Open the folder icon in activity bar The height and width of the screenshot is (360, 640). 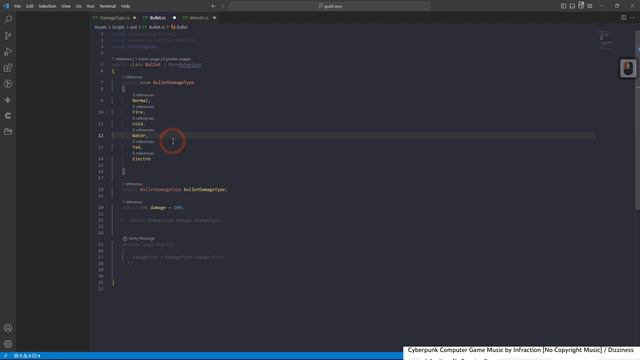tap(8, 132)
